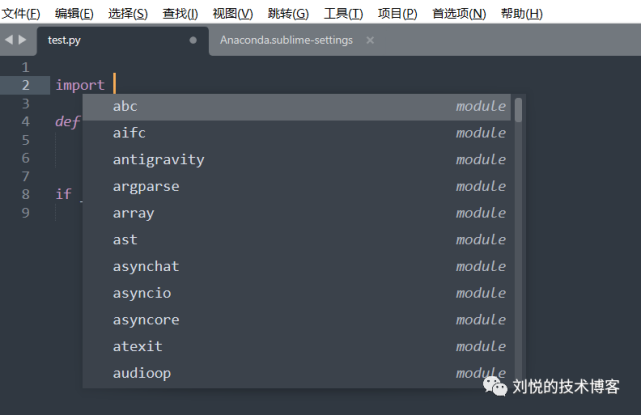Choose argparse from autocomplete list

click(296, 187)
